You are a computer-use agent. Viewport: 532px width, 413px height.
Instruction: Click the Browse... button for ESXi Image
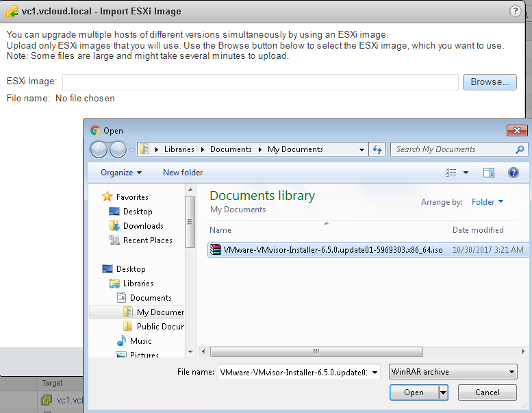coord(490,82)
